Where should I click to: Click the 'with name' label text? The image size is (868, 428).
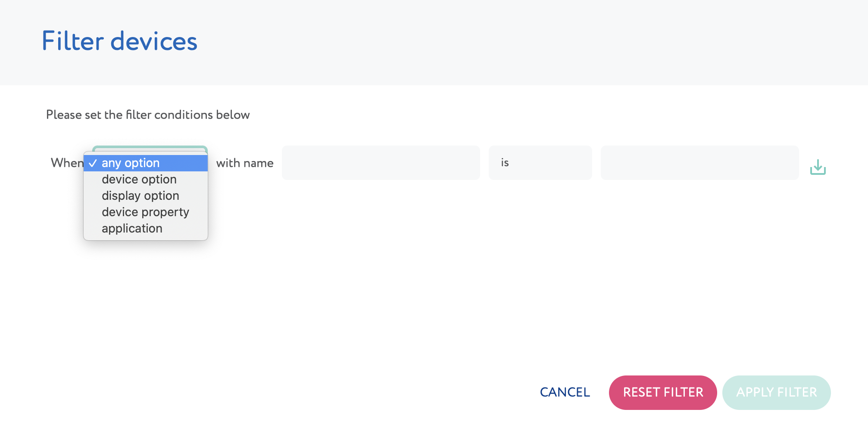(245, 163)
